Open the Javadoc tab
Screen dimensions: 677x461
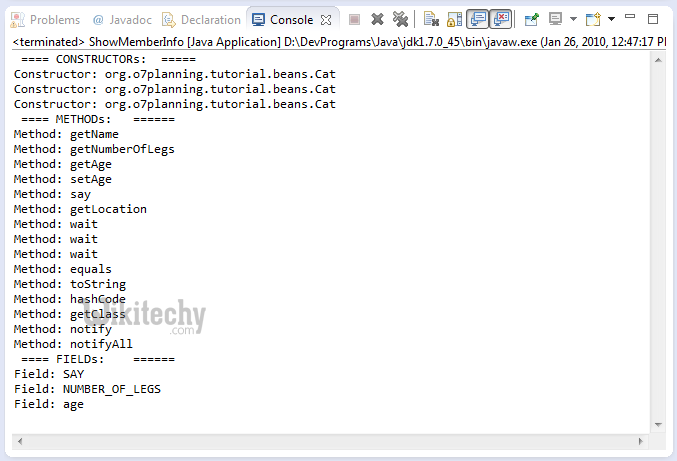[x=120, y=19]
